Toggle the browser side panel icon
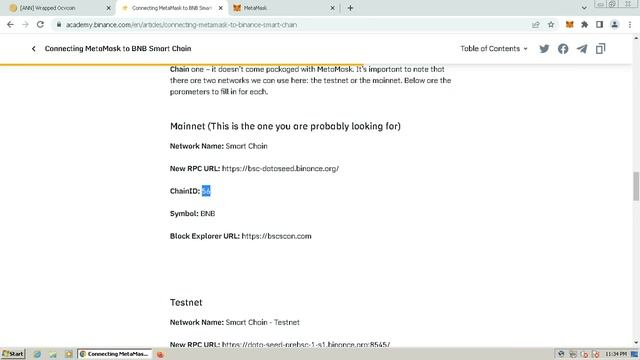 coord(599,24)
